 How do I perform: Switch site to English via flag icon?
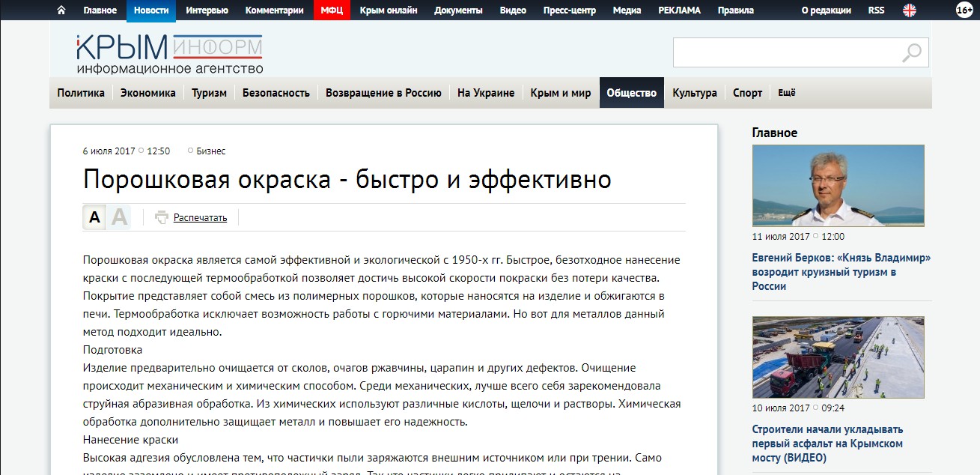coord(909,10)
